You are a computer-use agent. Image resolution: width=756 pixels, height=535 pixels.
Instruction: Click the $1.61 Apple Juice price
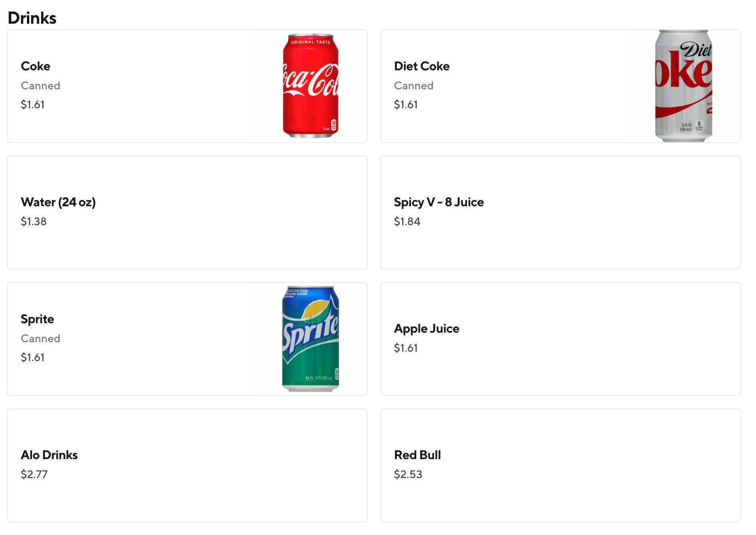coord(406,348)
